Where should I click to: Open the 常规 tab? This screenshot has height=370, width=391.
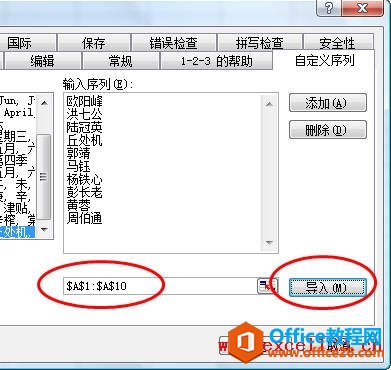(x=120, y=61)
